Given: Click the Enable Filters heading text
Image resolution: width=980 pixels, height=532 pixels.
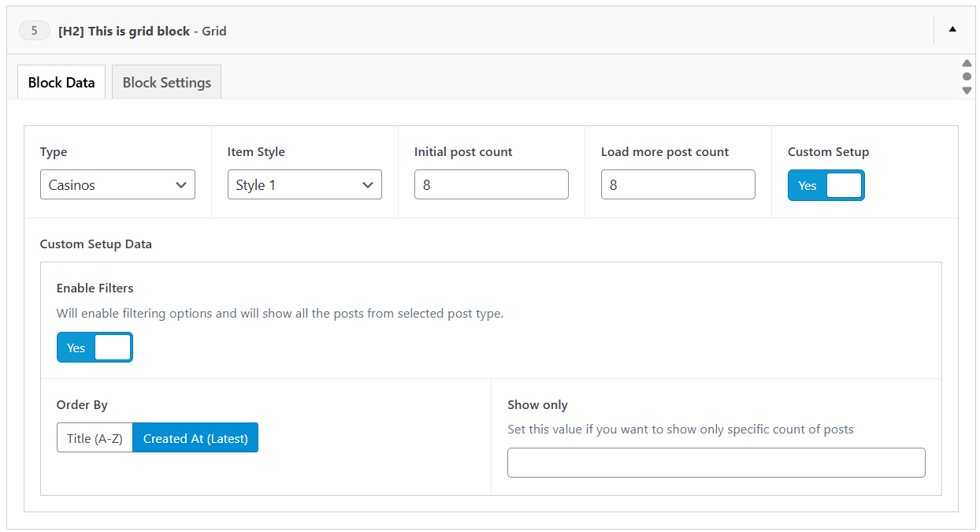Looking at the screenshot, I should (95, 288).
